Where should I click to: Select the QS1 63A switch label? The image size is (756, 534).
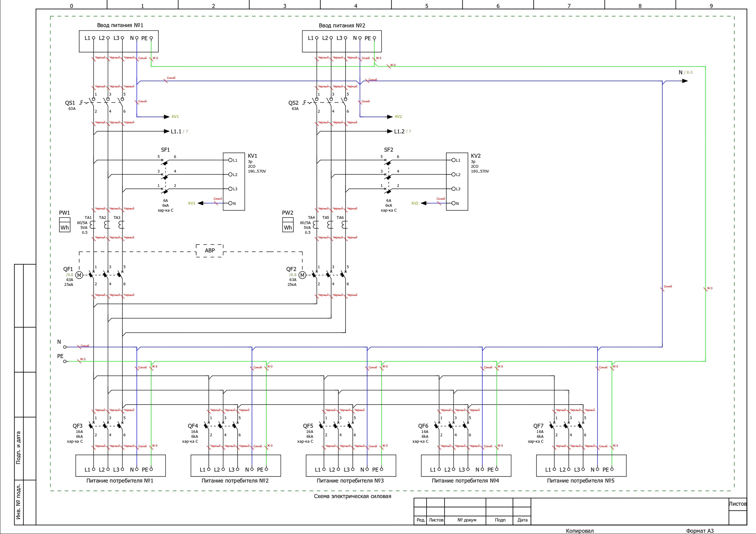[x=70, y=103]
